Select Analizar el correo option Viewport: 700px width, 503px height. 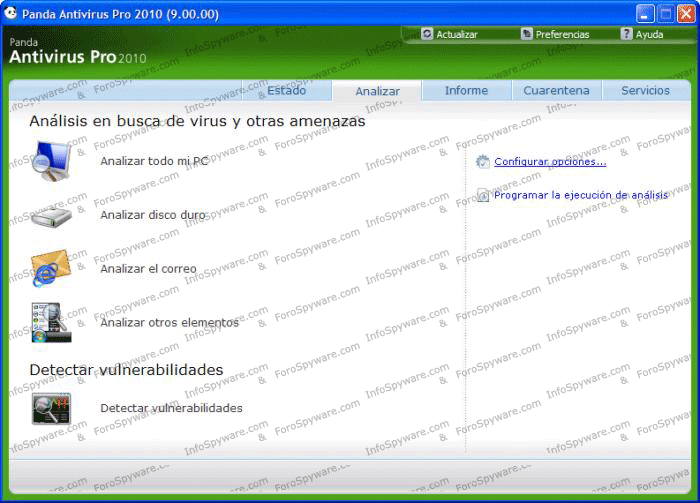pos(148,269)
